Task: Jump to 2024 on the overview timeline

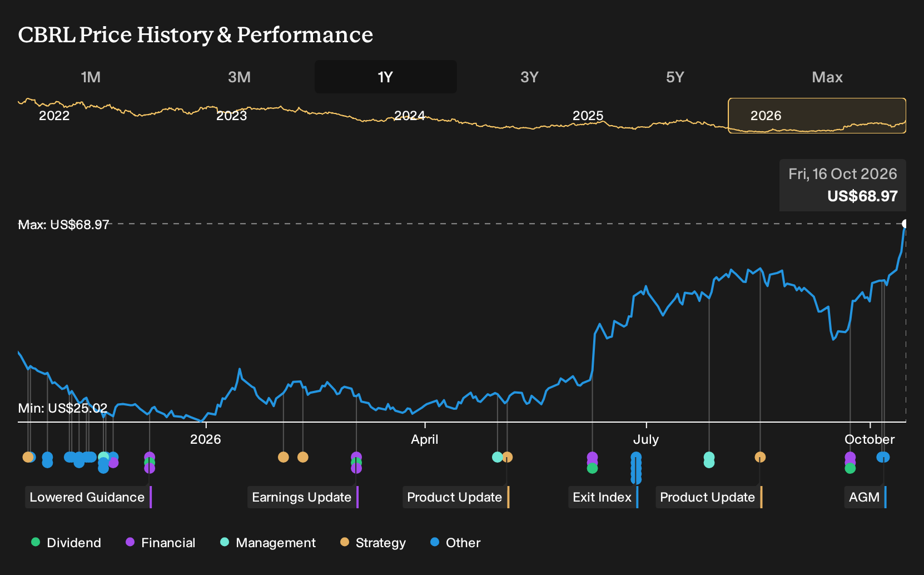Action: (x=410, y=116)
